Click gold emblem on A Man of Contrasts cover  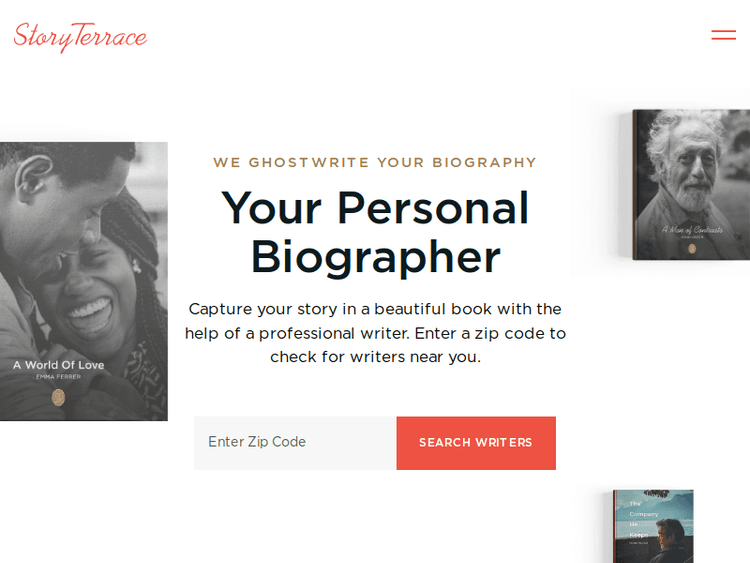click(x=692, y=247)
